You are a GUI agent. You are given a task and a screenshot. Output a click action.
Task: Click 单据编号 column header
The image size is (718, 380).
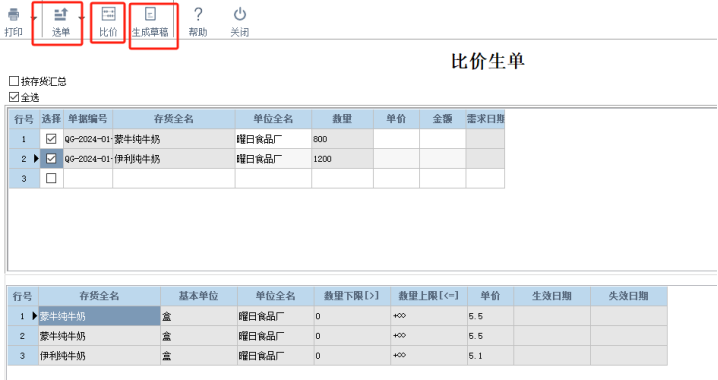tap(88, 119)
